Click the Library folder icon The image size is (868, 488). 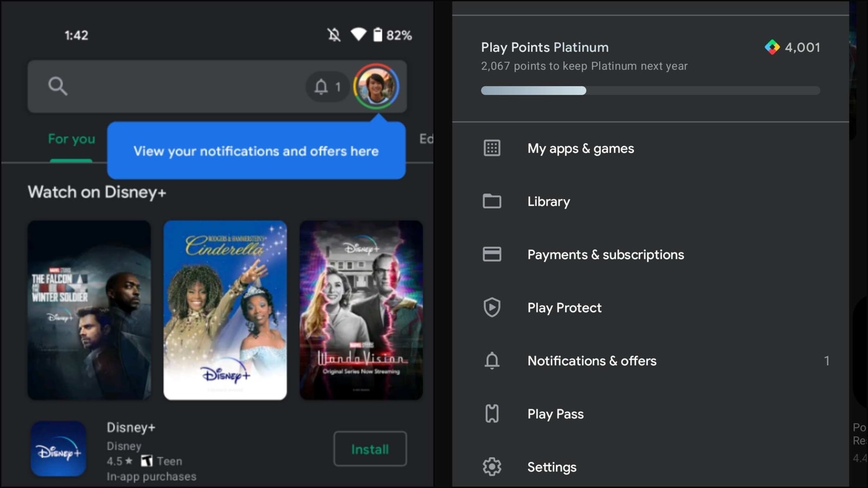coord(492,201)
